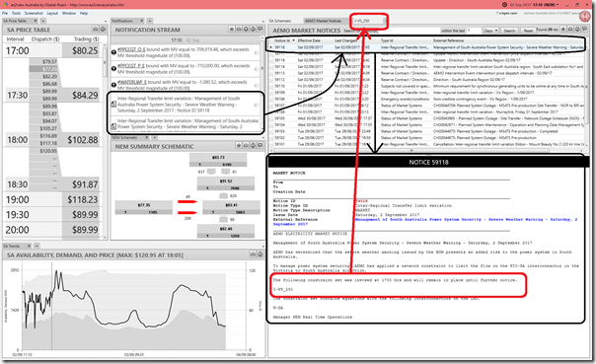Click the star icon in NEM Summary Schematic header
The image size is (596, 364).
pyautogui.click(x=239, y=146)
